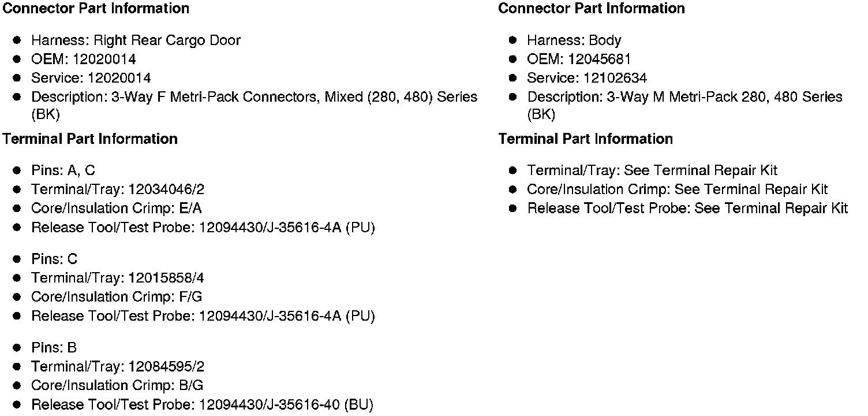Click the "Harness: Body" line

coord(574,40)
